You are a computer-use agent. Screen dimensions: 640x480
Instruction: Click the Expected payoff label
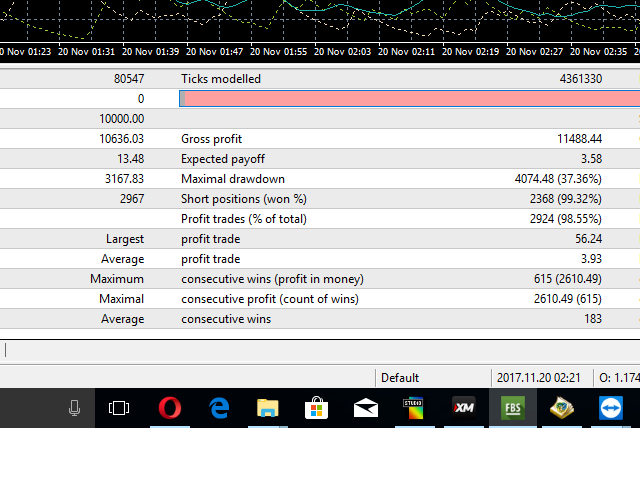tap(223, 159)
